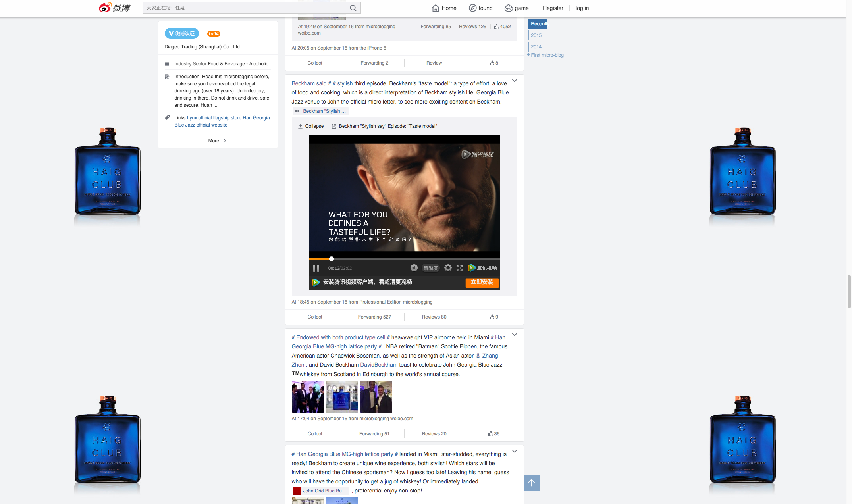Expand More in profile info card
The height and width of the screenshot is (504, 852).
(218, 141)
